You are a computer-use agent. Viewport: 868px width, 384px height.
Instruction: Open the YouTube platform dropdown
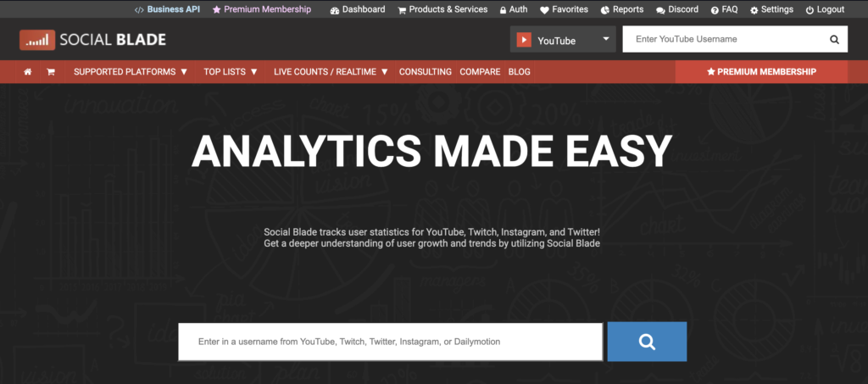click(x=563, y=39)
